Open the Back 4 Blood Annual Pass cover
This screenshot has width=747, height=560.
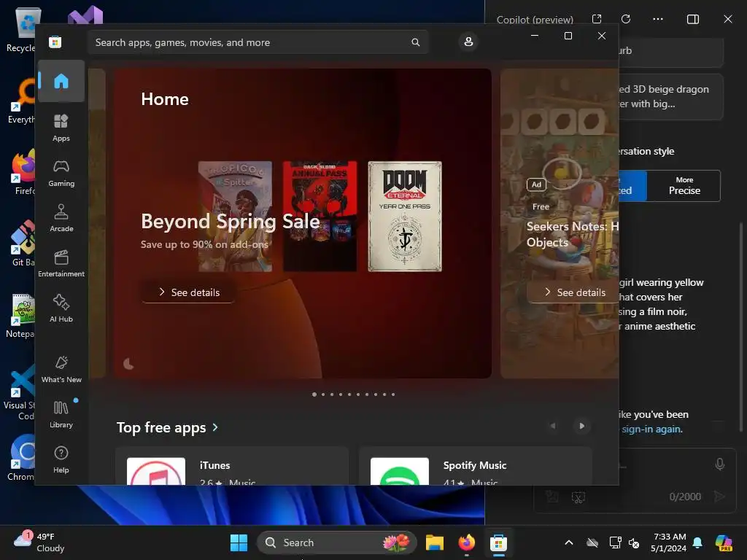(x=320, y=216)
